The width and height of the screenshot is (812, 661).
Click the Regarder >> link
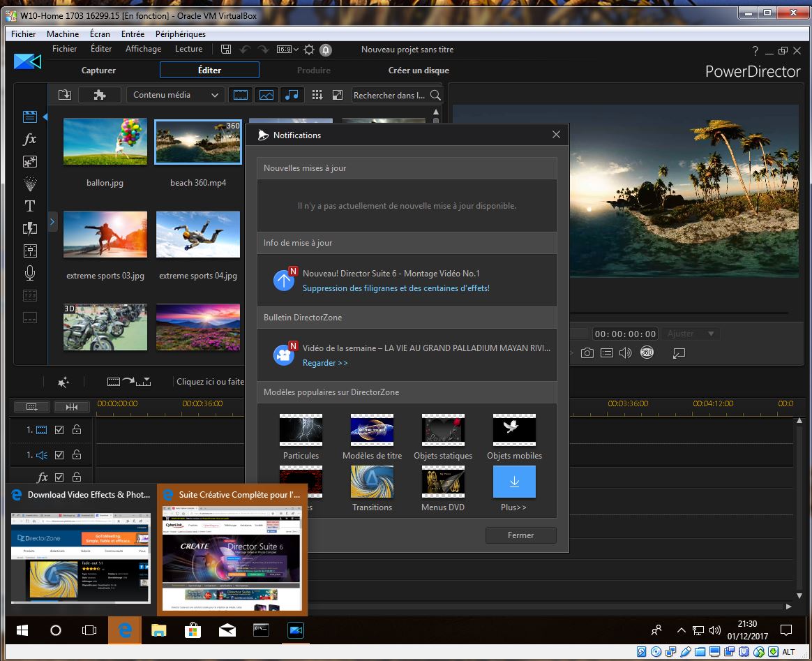[325, 363]
